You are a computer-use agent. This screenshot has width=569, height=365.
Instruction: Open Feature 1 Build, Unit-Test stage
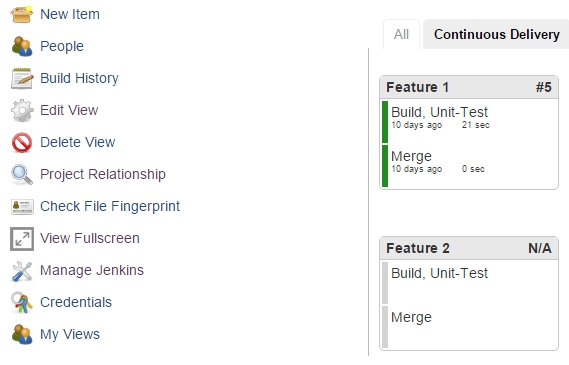coord(439,112)
